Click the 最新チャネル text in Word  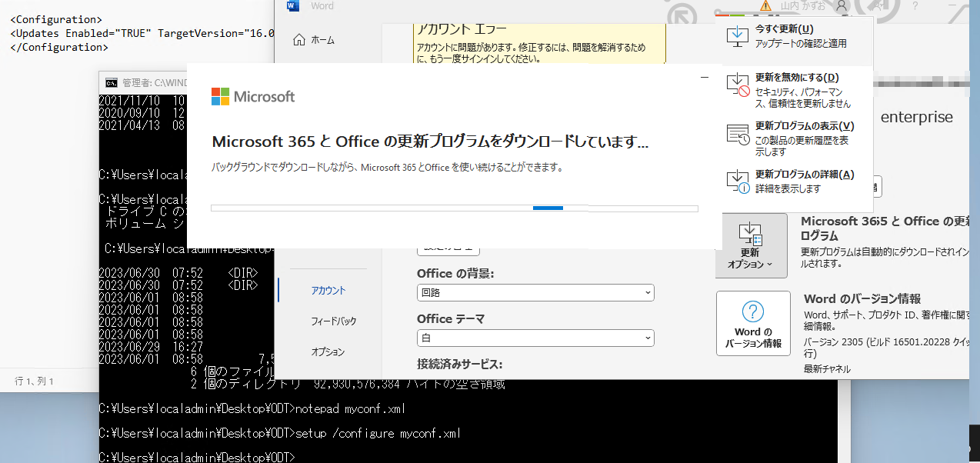coord(828,369)
